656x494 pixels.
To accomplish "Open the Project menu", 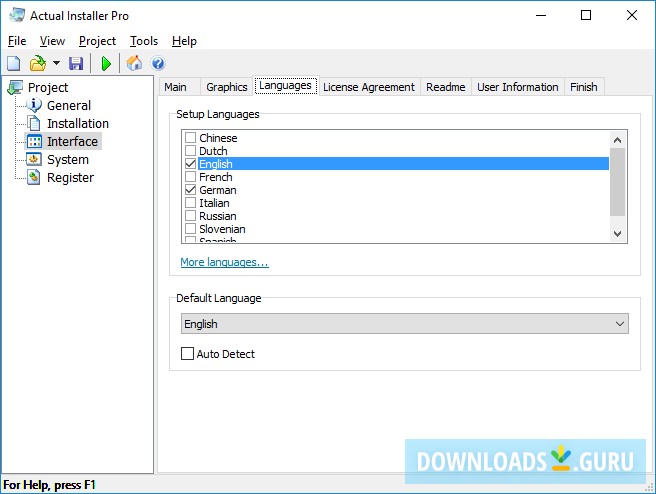I will pyautogui.click(x=97, y=41).
